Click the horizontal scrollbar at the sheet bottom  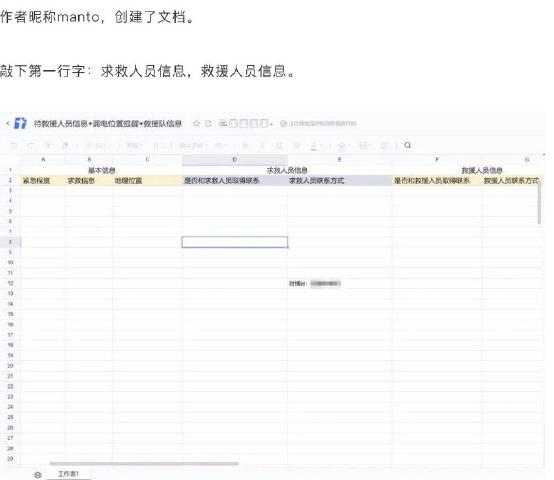coord(144,464)
